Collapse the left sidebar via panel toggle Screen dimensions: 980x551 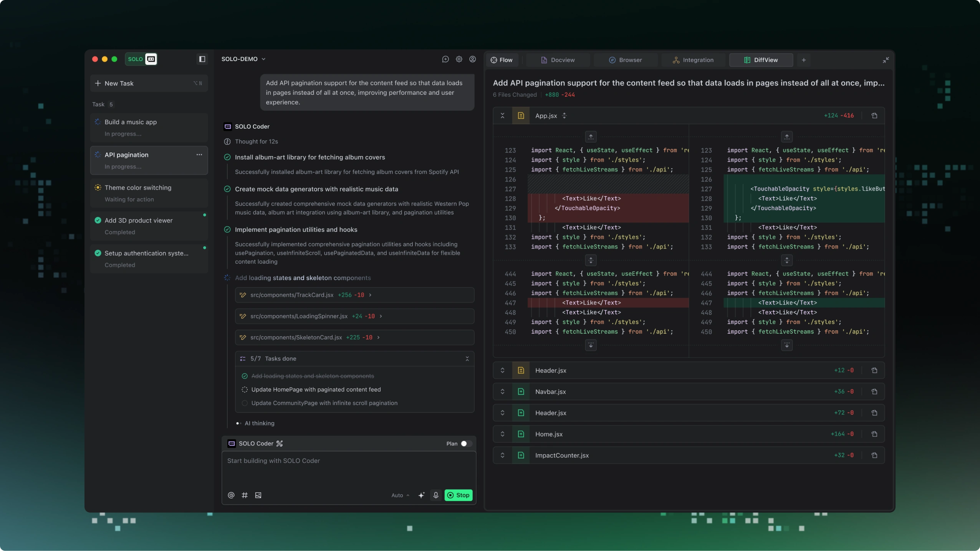pyautogui.click(x=202, y=59)
